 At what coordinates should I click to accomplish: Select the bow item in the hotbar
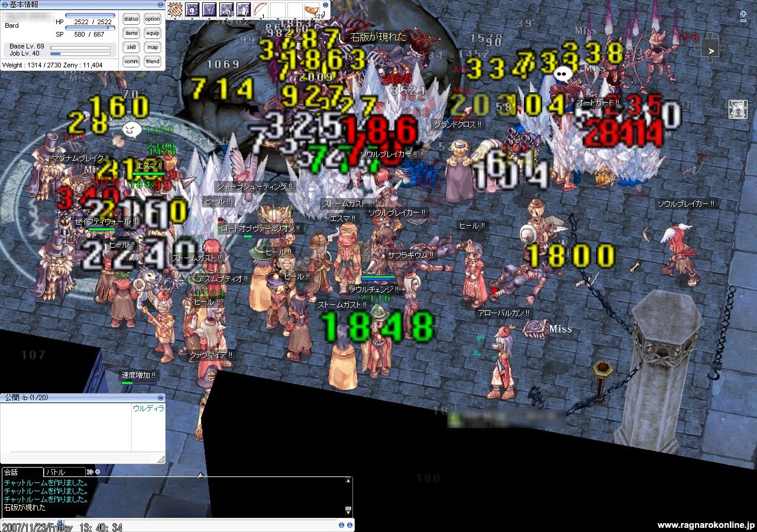[261, 10]
